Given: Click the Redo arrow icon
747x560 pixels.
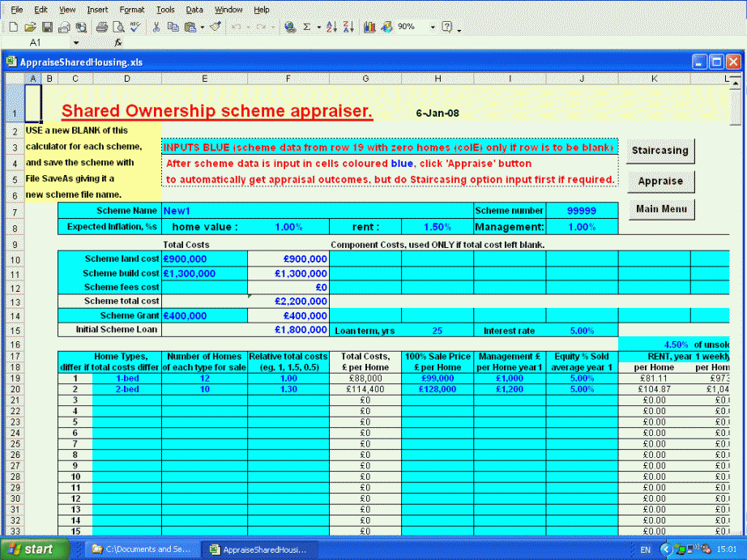Looking at the screenshot, I should click(261, 28).
